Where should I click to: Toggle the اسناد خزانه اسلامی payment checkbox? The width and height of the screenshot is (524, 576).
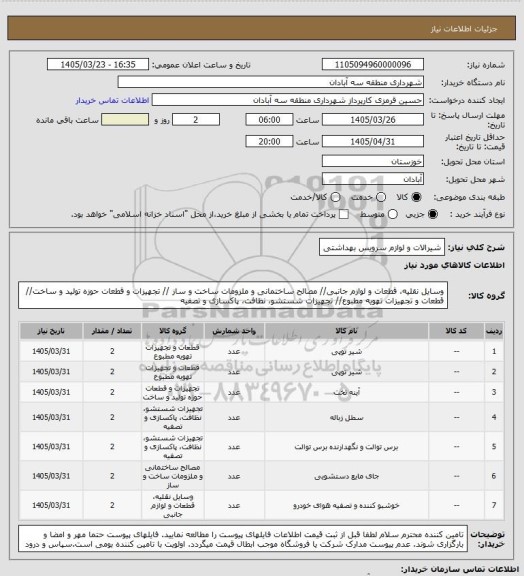344,214
